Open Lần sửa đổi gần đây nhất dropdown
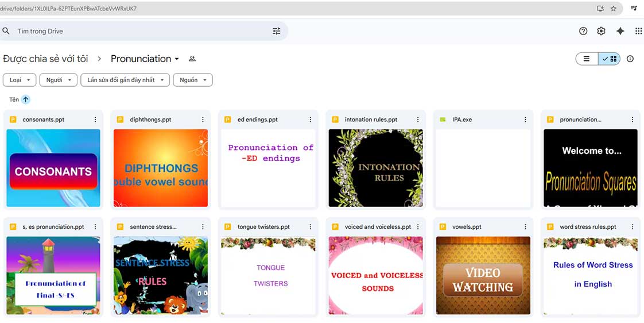 [125, 80]
